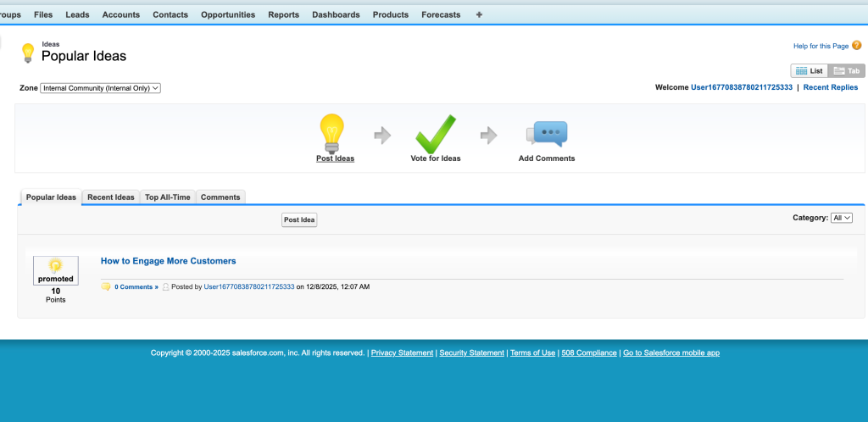This screenshot has width=868, height=422.
Task: Select the Comments tab
Action: (x=220, y=197)
